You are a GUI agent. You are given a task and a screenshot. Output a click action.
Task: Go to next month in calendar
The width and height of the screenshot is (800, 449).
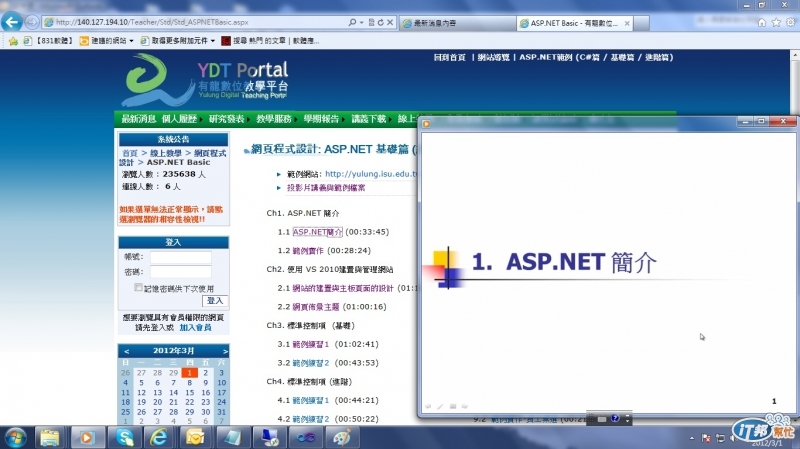tap(225, 351)
